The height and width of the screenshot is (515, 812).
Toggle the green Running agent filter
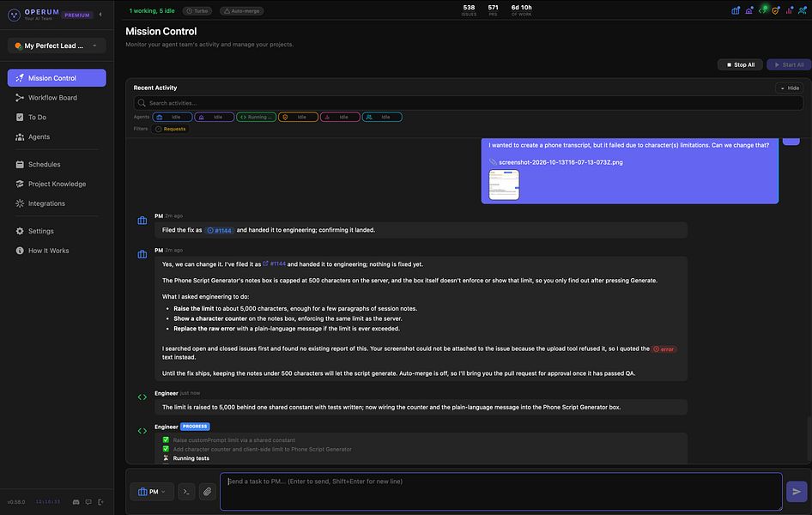[257, 117]
